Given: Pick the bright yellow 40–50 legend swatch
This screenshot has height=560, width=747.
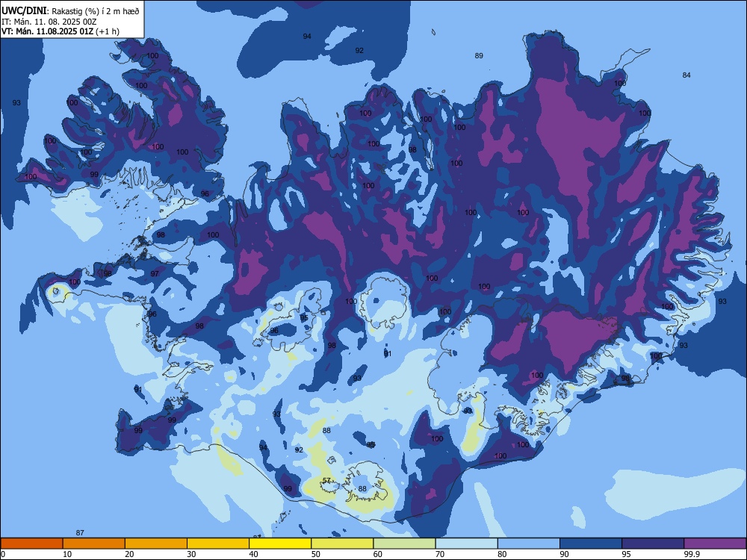Looking at the screenshot, I should point(280,544).
